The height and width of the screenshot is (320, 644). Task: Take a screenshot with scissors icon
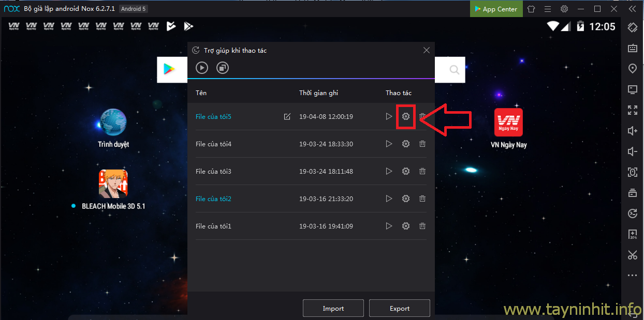[x=632, y=254]
